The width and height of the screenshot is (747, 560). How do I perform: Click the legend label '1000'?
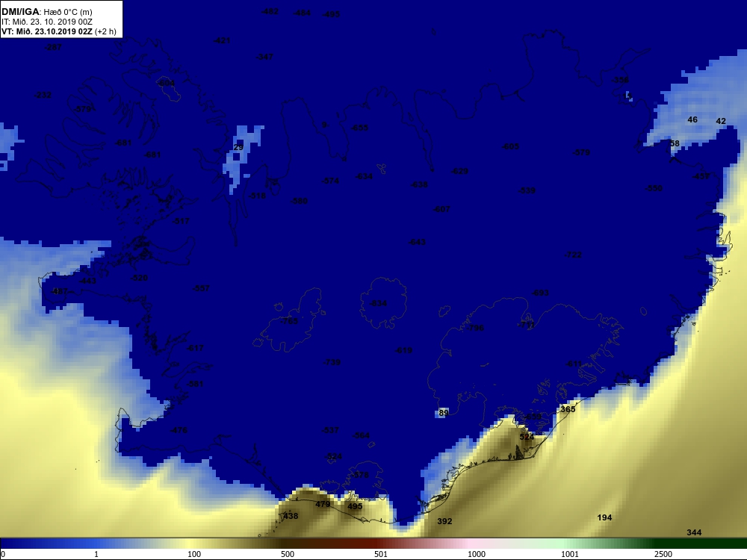point(477,554)
